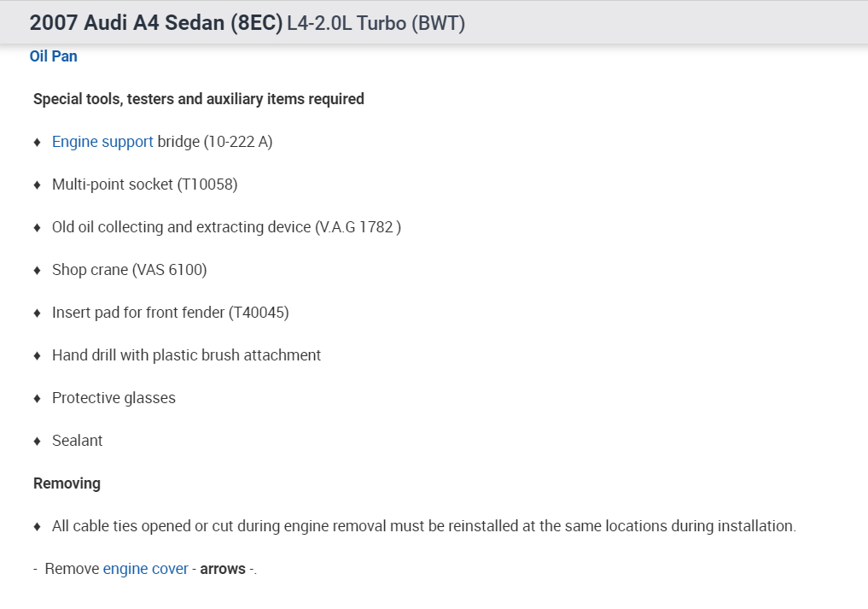The image size is (868, 609).
Task: Click the Removing section heading
Action: [67, 483]
